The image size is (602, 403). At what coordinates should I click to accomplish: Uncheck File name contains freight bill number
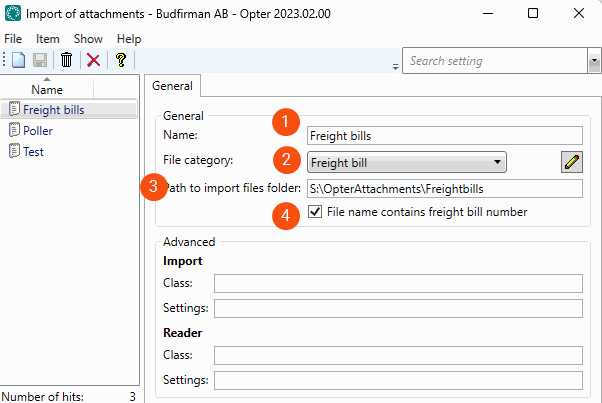tap(316, 212)
